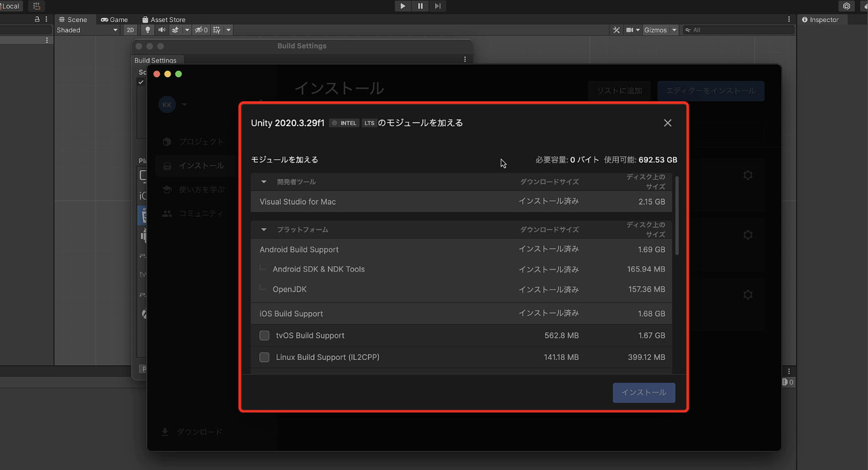Open settings gear for second installed editor
The image size is (868, 470).
point(748,235)
